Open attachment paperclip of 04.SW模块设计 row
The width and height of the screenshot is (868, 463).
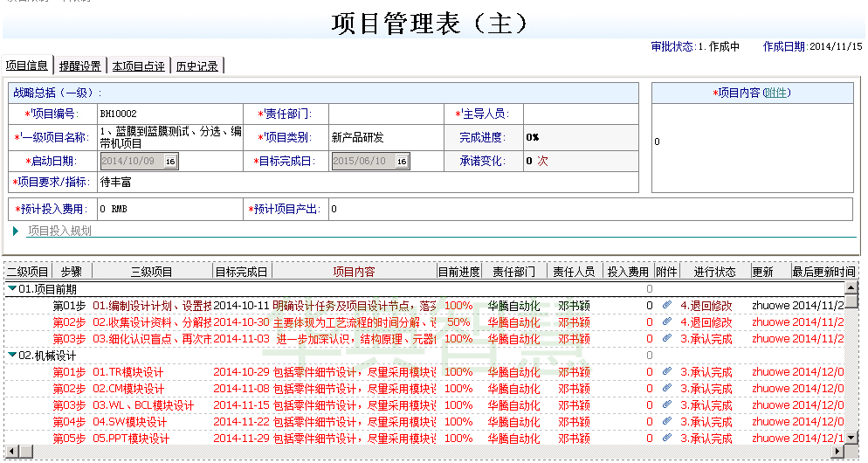click(x=667, y=421)
